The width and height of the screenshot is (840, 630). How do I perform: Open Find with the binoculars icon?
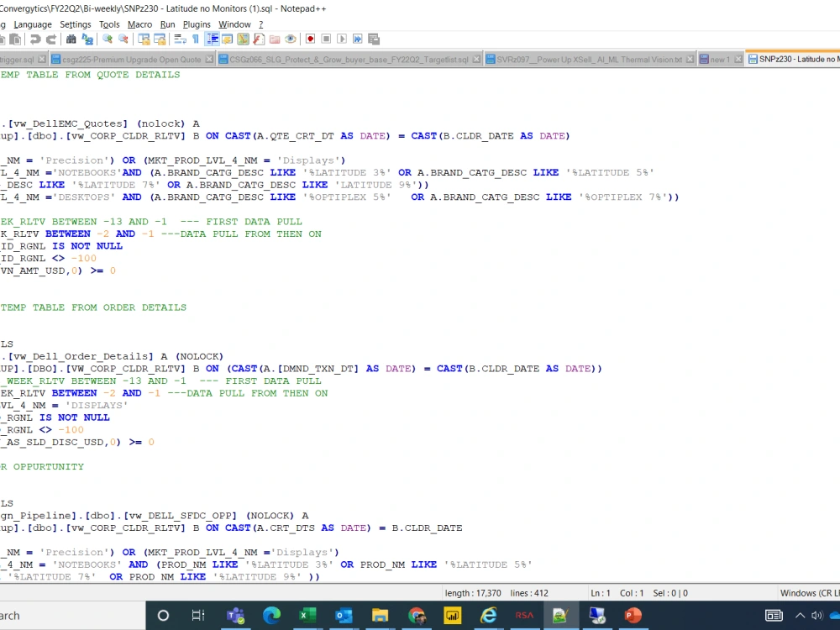click(x=71, y=39)
